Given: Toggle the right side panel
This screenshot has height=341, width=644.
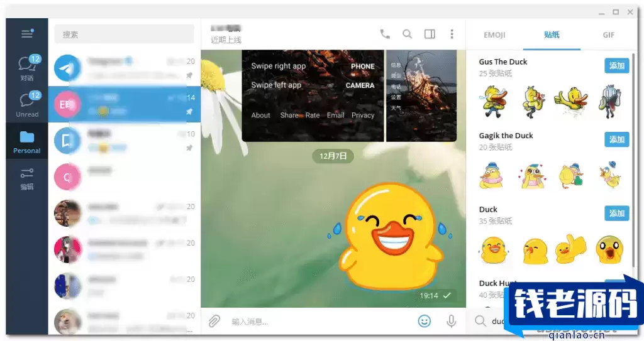Looking at the screenshot, I should (x=430, y=34).
